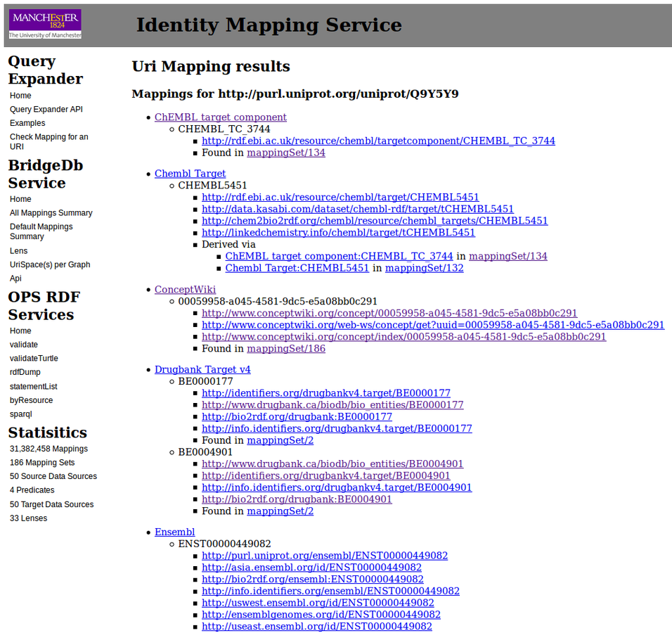Open mappingSet/2 under BE0000177
672x633 pixels.
click(x=280, y=440)
